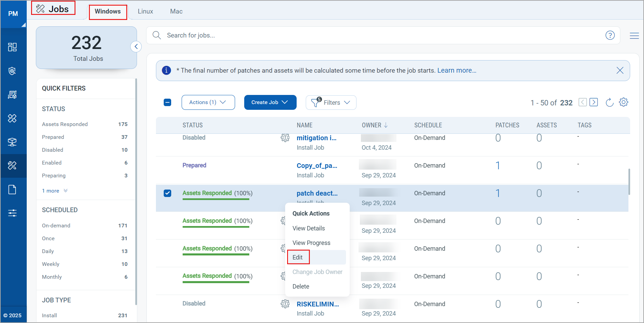Open the PM module switcher
Viewport: 644px width, 323px height.
tap(13, 14)
